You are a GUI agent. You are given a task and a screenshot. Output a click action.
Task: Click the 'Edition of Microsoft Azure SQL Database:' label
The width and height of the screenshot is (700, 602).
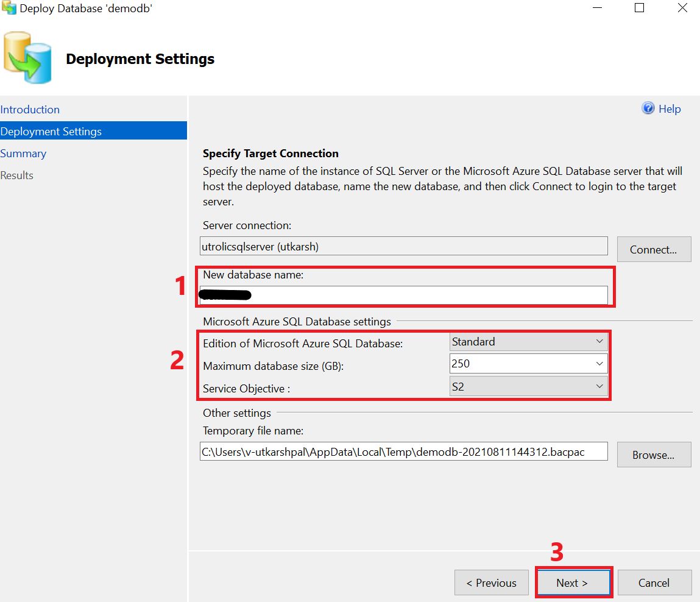click(x=303, y=344)
